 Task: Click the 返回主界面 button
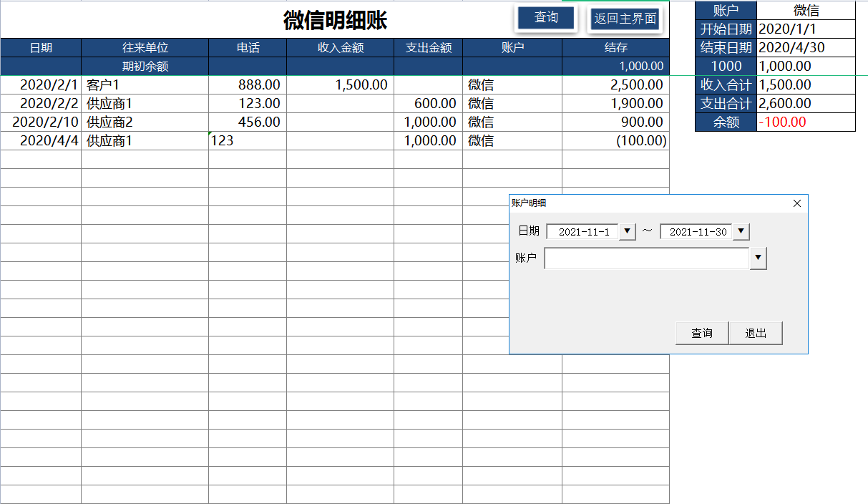625,19
